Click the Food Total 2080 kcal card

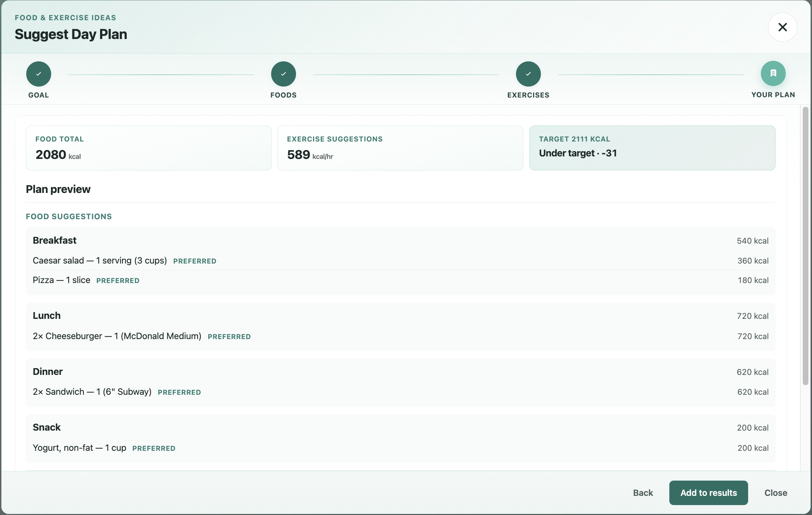tap(149, 148)
